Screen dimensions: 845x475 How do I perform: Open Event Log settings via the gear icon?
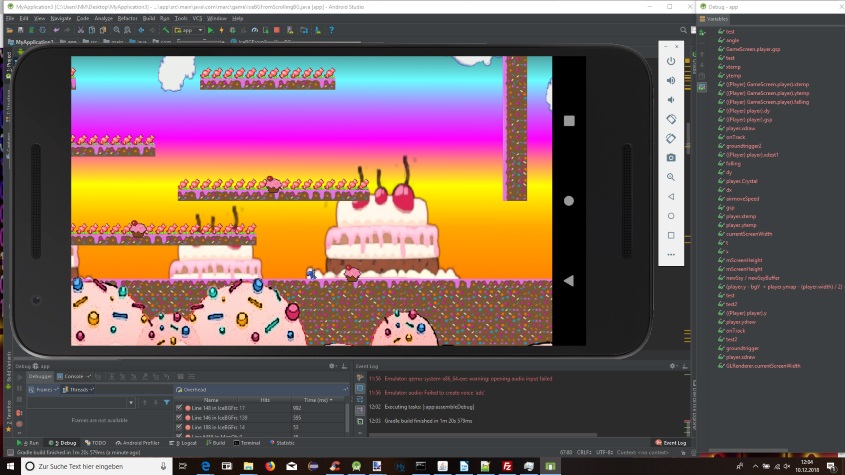[673, 366]
